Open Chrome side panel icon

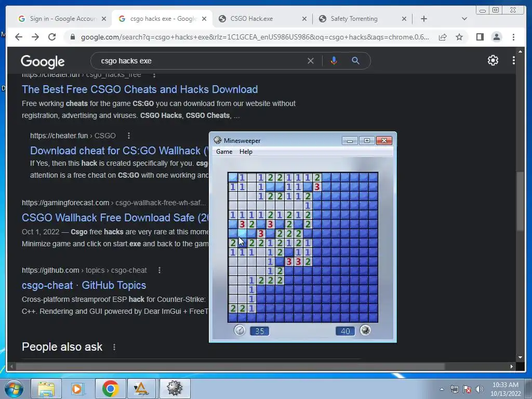[480, 37]
